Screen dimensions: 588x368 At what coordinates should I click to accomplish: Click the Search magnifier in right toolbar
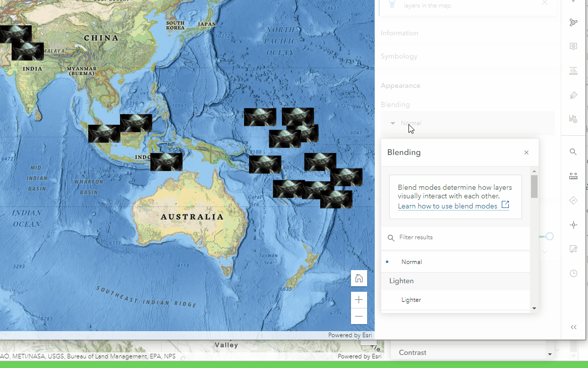573,152
